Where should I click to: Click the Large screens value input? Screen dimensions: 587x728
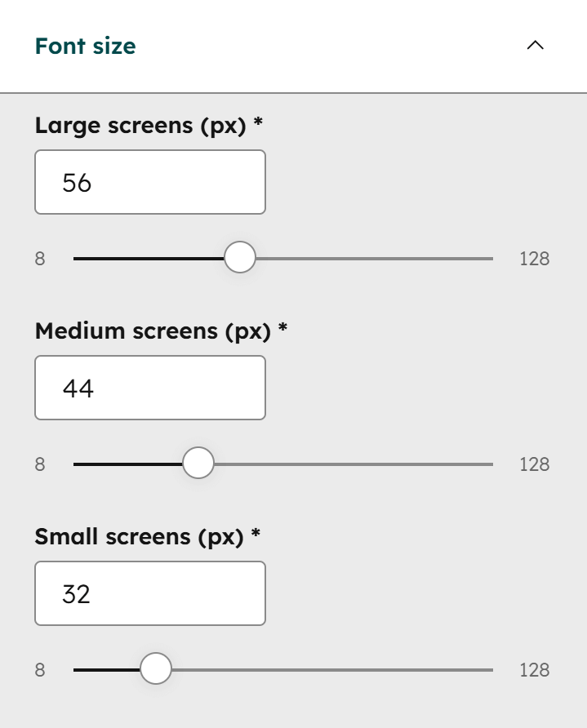(150, 182)
